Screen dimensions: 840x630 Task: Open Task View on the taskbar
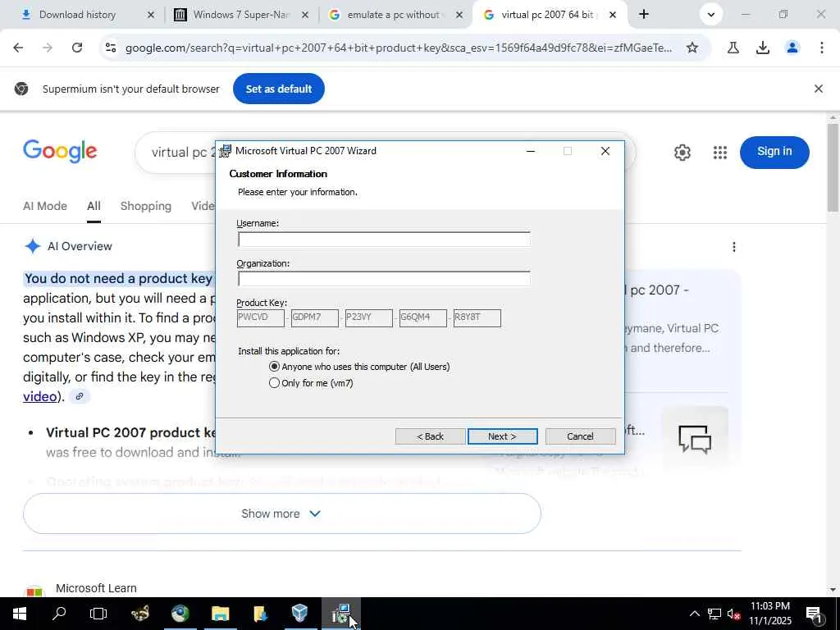(x=98, y=614)
